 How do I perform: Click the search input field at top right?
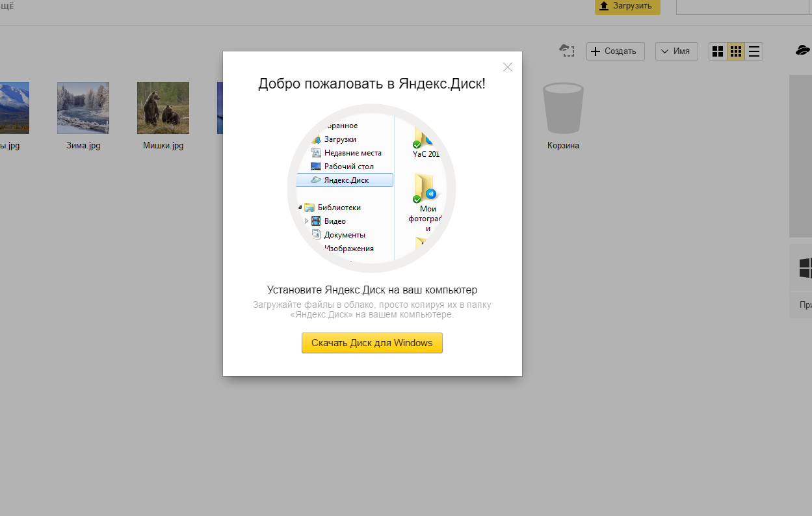[x=744, y=7]
